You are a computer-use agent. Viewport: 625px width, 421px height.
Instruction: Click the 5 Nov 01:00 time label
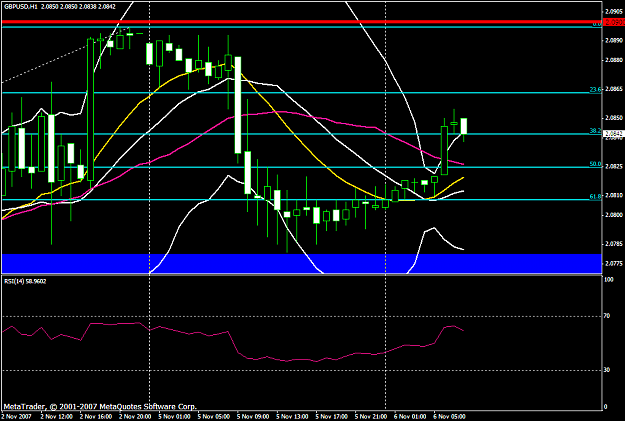click(x=174, y=417)
